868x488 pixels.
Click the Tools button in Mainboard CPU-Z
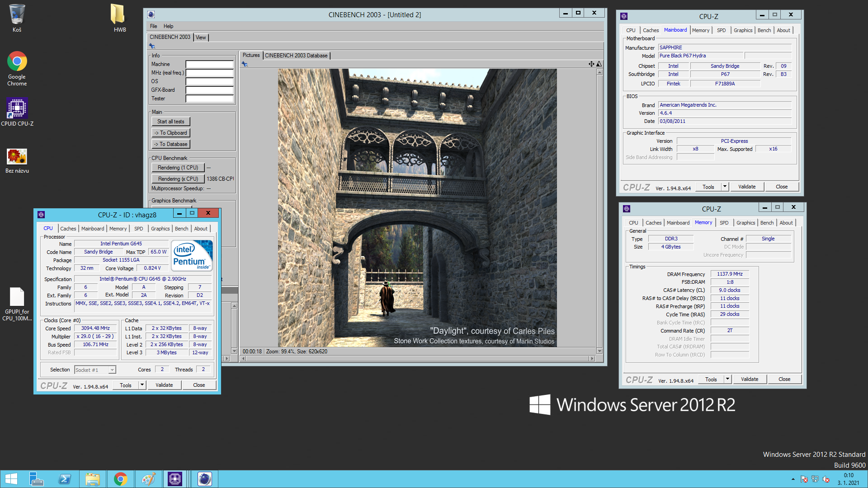(708, 187)
